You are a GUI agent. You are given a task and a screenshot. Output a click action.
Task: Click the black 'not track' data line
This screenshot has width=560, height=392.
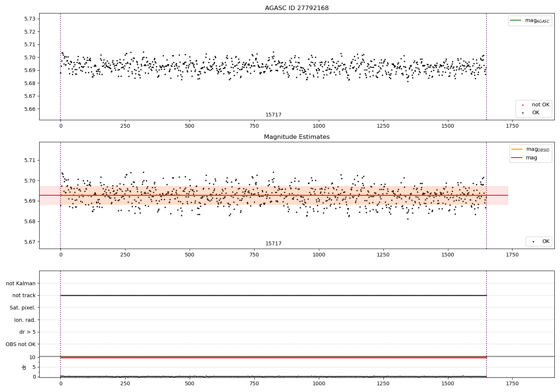click(x=273, y=295)
